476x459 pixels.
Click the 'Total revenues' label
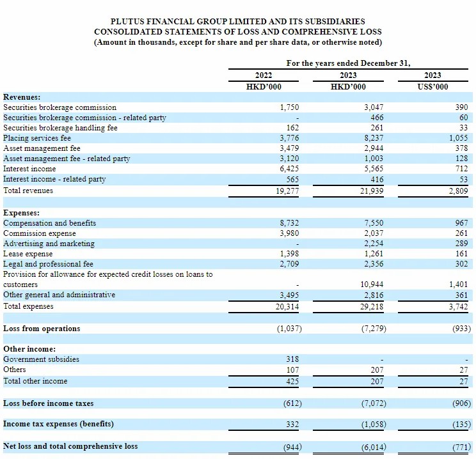[x=28, y=191]
